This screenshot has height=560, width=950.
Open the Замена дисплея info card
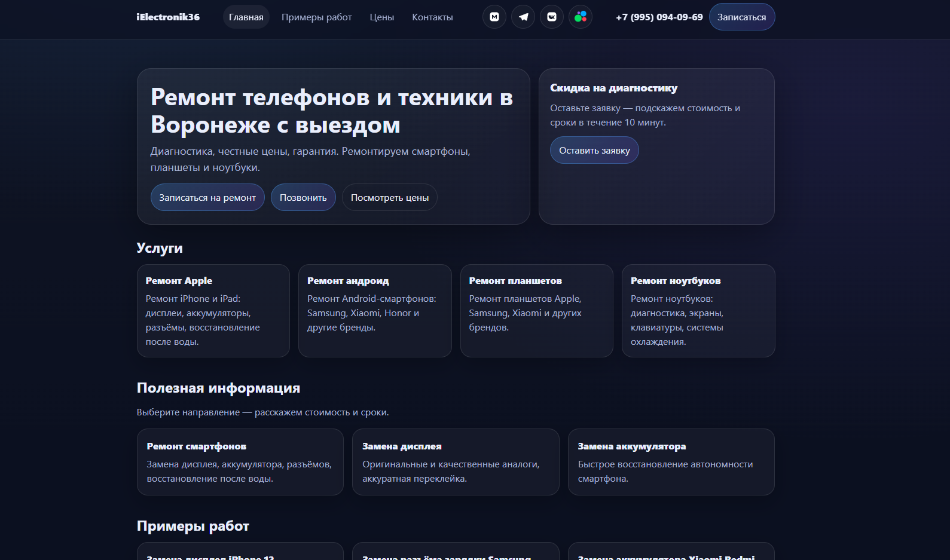456,462
